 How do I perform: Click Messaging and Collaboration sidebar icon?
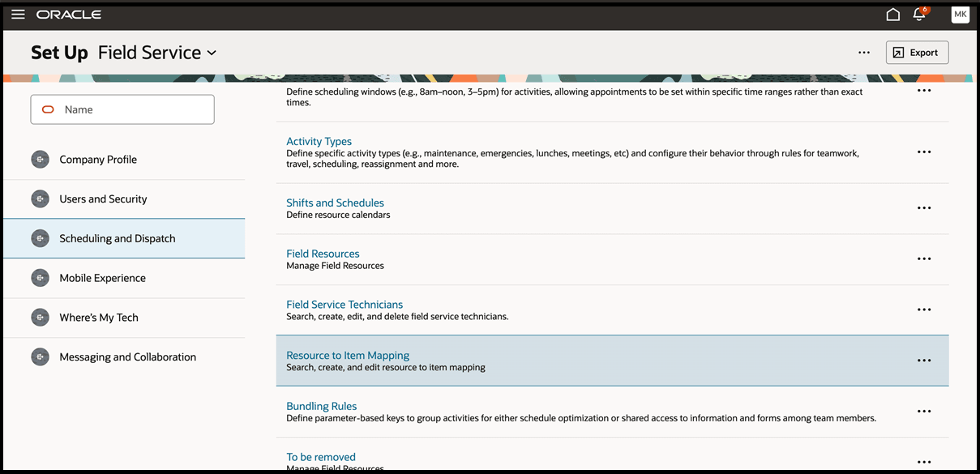coord(40,357)
